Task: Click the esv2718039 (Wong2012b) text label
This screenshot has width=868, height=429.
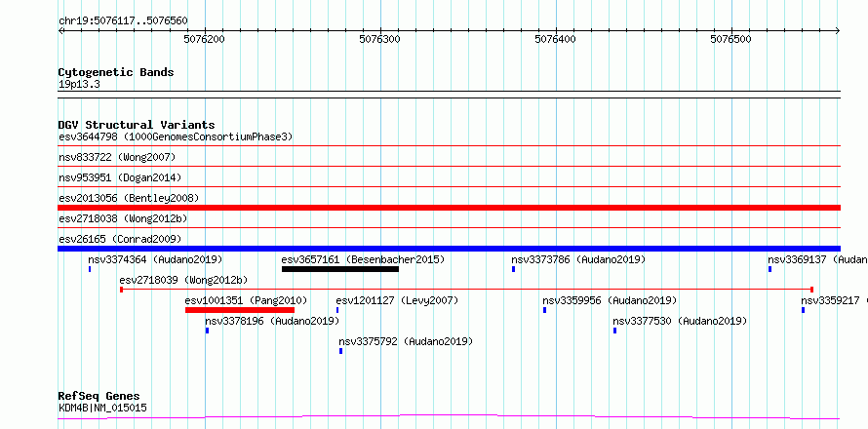Action: click(x=183, y=280)
